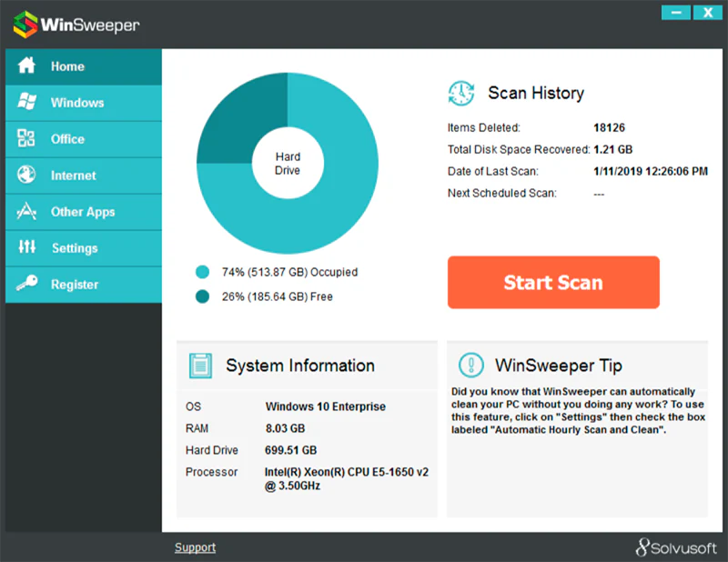
Task: Open the Office section icon
Action: (26, 138)
